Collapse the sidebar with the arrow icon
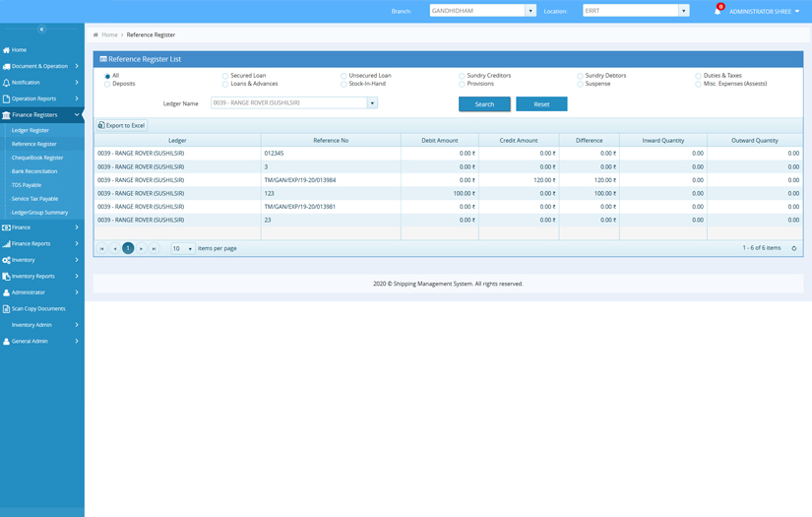The height and width of the screenshot is (517, 812). [42, 29]
